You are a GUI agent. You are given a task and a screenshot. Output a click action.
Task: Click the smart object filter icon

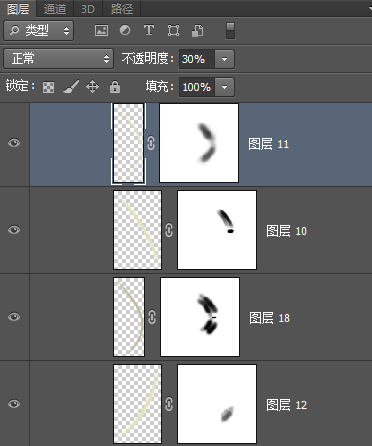coord(197,31)
